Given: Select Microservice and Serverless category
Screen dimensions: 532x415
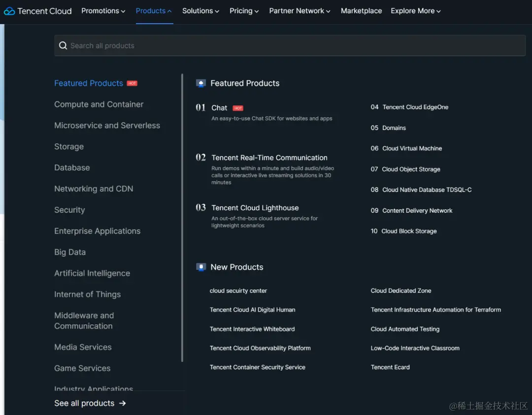Looking at the screenshot, I should (x=107, y=126).
